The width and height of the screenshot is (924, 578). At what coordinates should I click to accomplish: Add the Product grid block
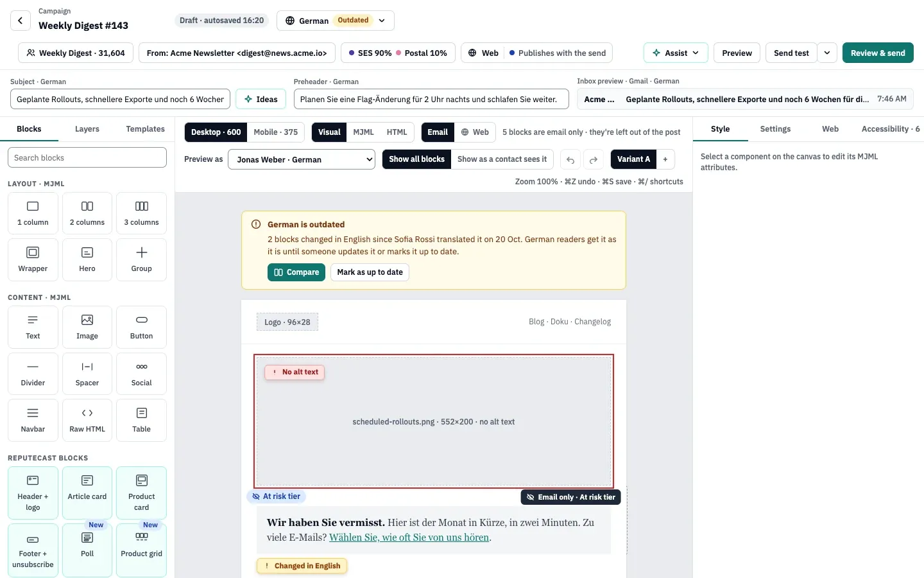click(x=141, y=550)
